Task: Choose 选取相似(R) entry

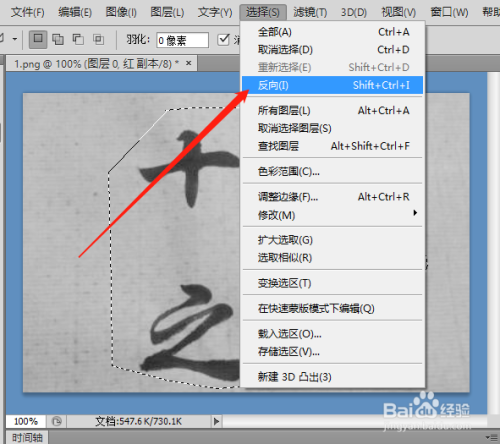Action: pos(332,258)
